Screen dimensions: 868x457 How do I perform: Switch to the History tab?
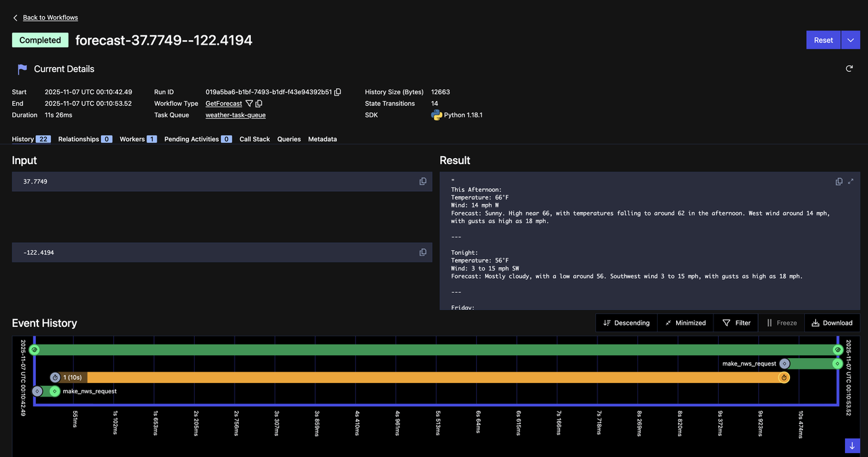[x=31, y=139]
